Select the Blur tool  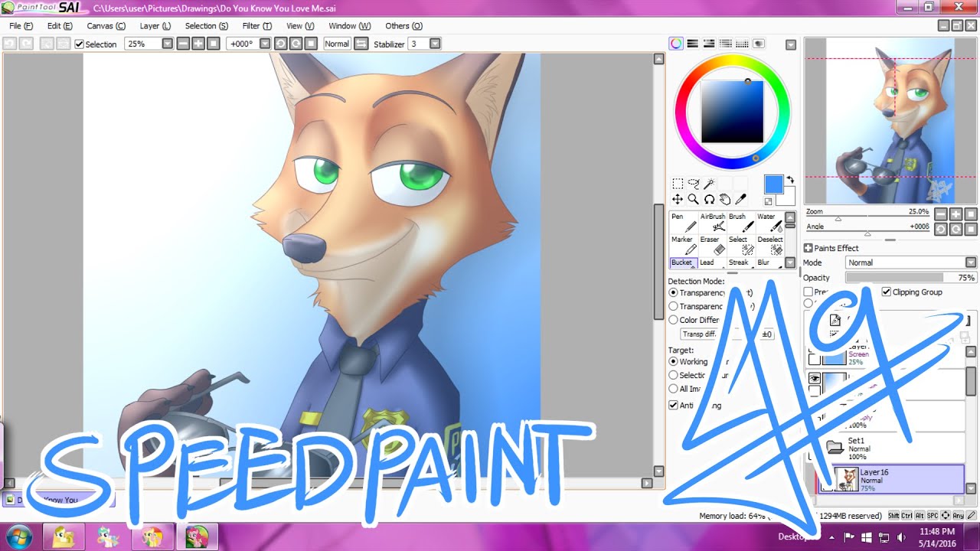pos(769,262)
